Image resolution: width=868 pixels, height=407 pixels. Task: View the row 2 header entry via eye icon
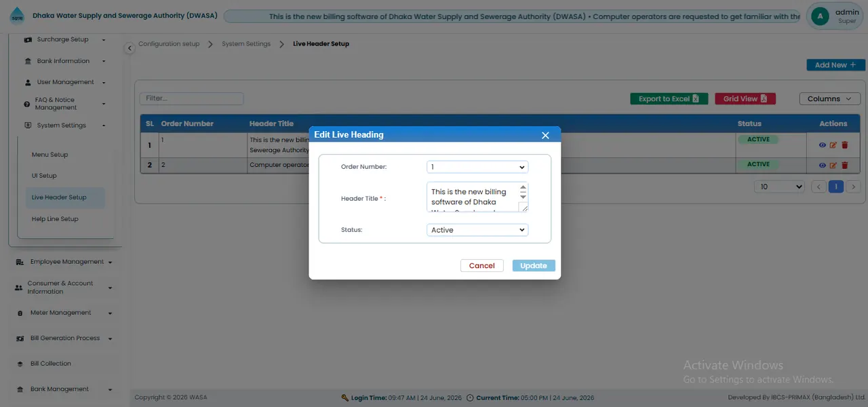[x=823, y=165]
